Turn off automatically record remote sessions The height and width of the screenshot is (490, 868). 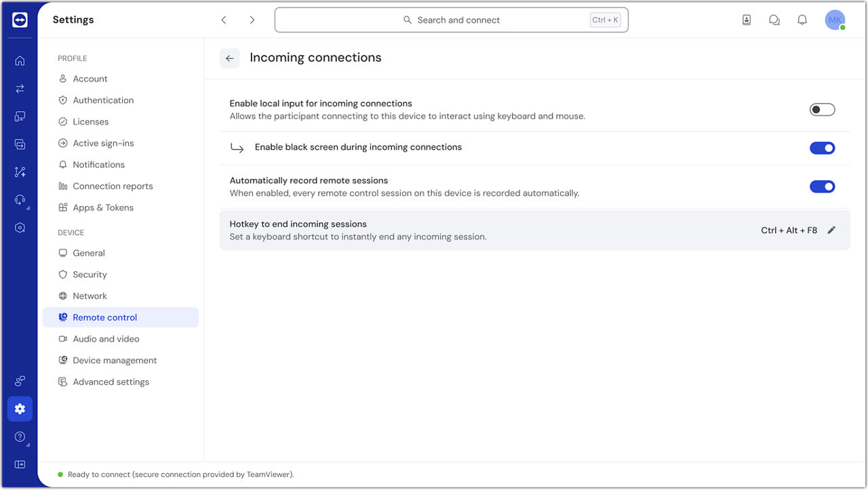click(x=822, y=186)
